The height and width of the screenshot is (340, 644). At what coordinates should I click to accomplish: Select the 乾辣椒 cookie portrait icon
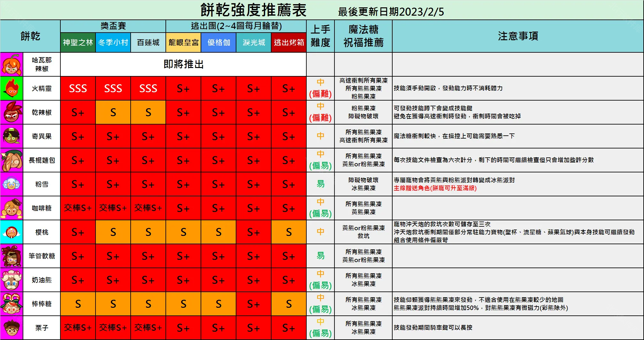tap(11, 112)
